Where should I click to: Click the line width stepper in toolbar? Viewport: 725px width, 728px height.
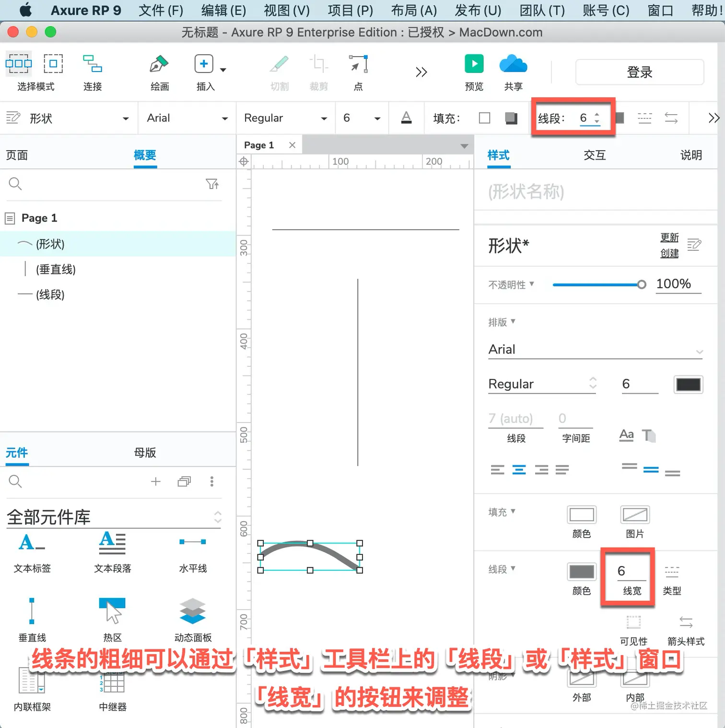point(597,118)
